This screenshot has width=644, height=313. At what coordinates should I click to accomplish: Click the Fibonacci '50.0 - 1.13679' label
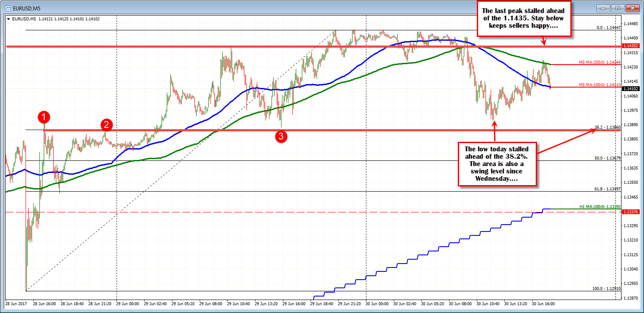[x=608, y=158]
